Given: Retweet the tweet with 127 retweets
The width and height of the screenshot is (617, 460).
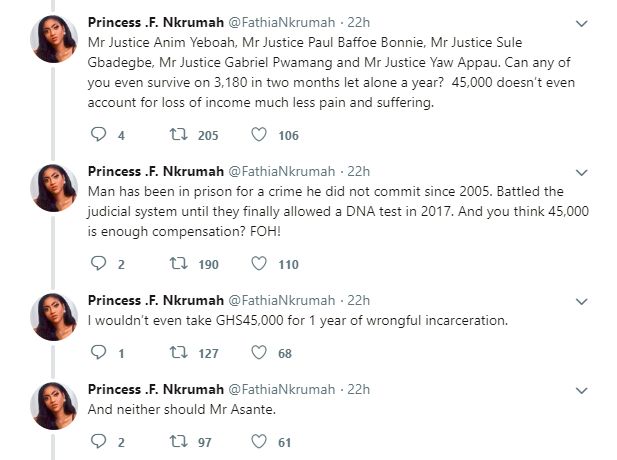Looking at the screenshot, I should 175,353.
